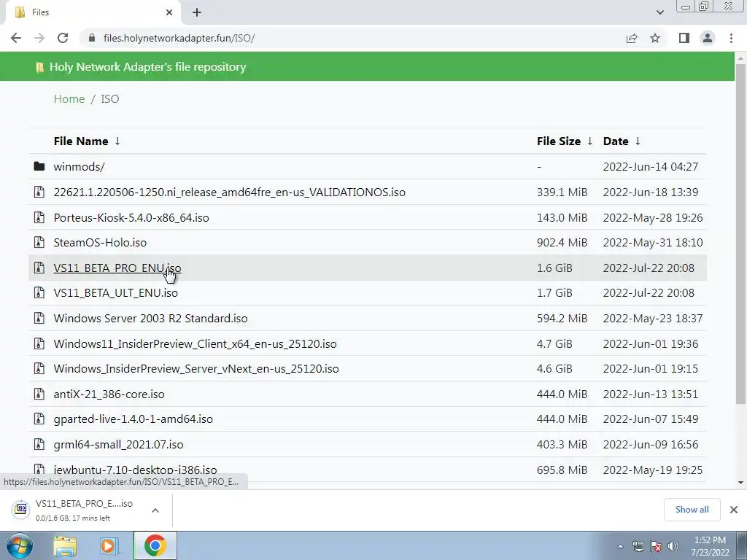Click the winmods folder icon

[x=39, y=166]
